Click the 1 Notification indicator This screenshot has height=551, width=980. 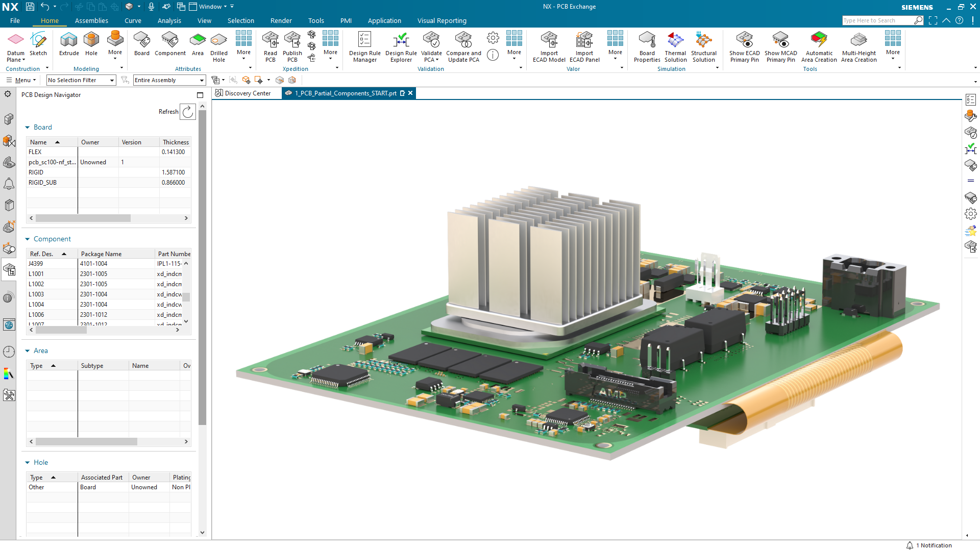929,545
